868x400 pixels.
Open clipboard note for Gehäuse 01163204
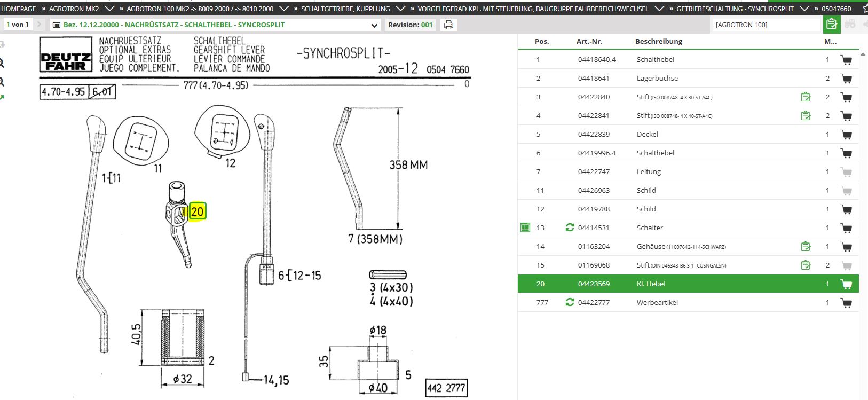(806, 246)
